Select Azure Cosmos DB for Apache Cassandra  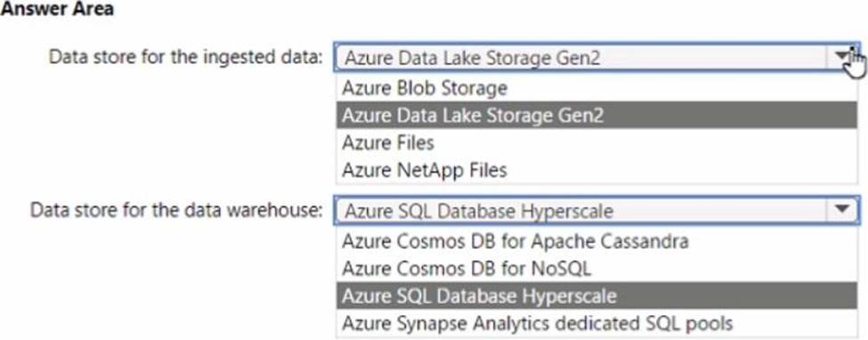click(x=596, y=241)
